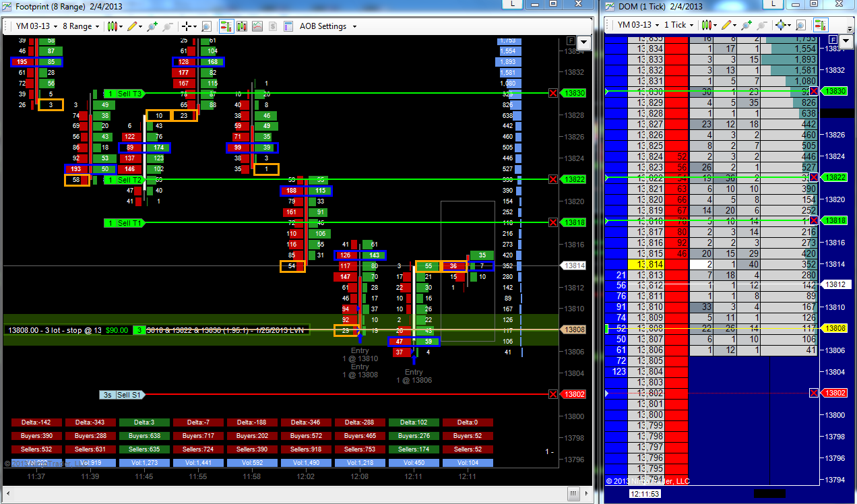Cancel the 13802 stop order in DOM window
Screen dimensions: 857x504
click(814, 393)
